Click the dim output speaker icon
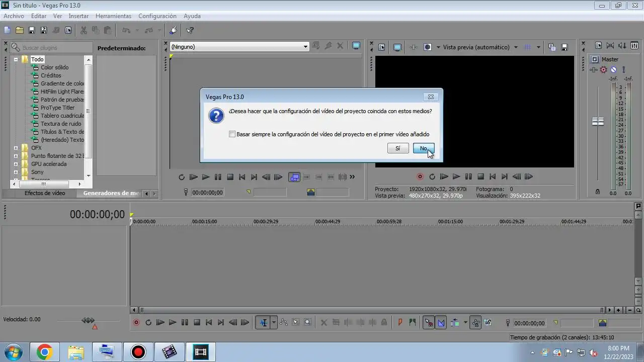The height and width of the screenshot is (362, 644). (x=622, y=45)
